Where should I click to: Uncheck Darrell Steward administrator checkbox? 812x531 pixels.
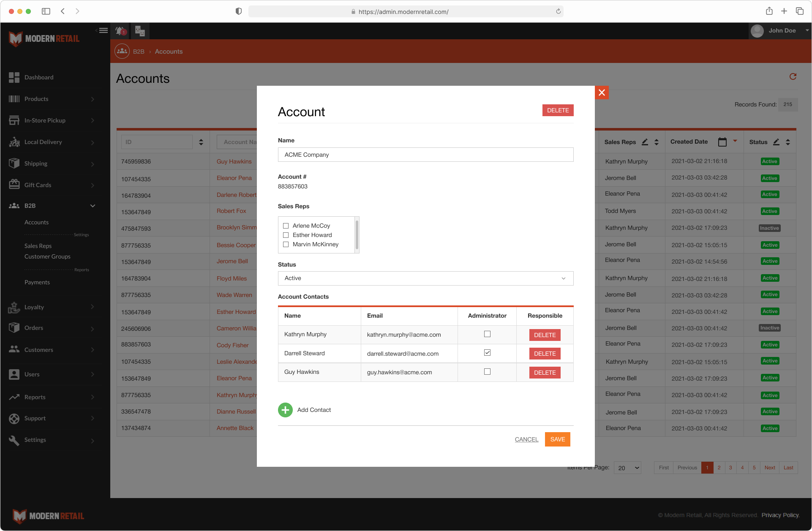[487, 353]
